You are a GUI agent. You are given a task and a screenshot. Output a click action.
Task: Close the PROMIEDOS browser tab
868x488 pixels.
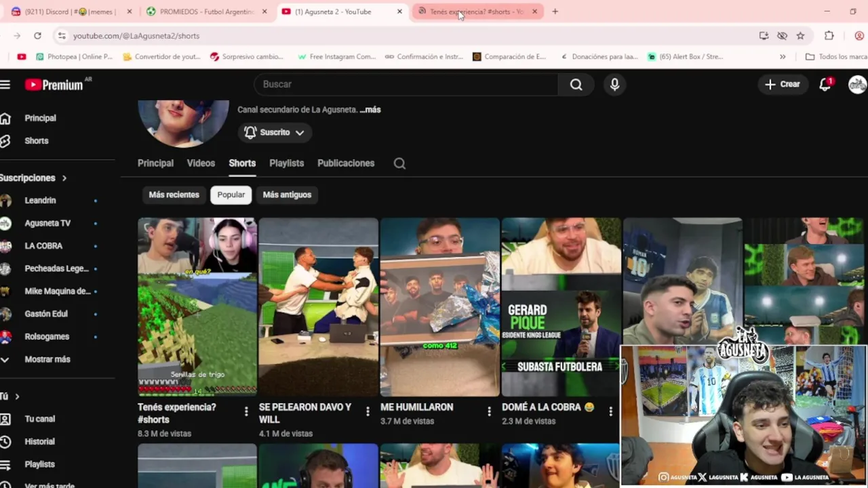pyautogui.click(x=264, y=12)
